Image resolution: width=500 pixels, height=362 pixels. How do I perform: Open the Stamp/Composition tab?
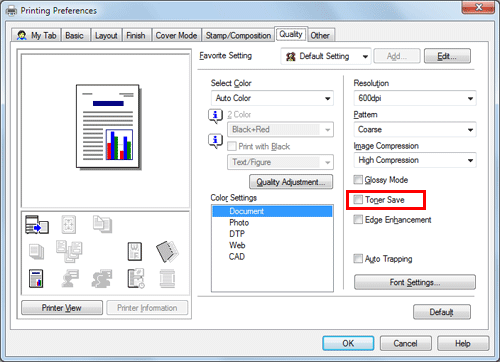tap(238, 35)
